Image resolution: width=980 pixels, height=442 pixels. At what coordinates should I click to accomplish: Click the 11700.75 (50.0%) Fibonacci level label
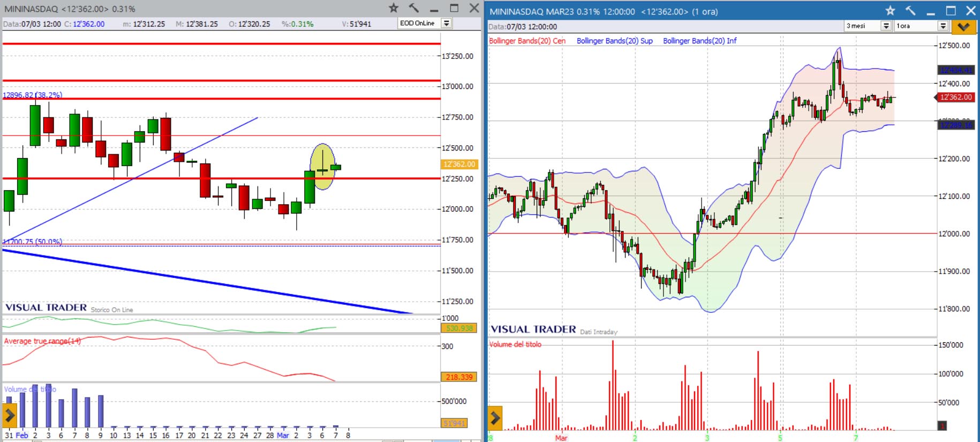[33, 242]
